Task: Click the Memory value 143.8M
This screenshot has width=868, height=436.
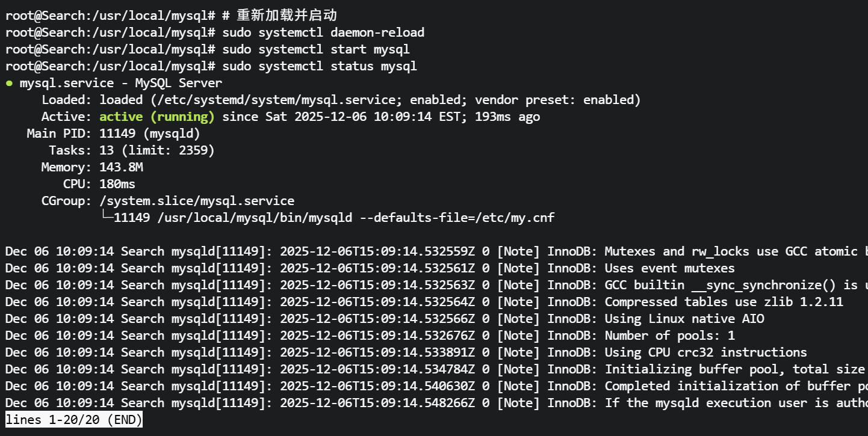Action: click(x=121, y=167)
